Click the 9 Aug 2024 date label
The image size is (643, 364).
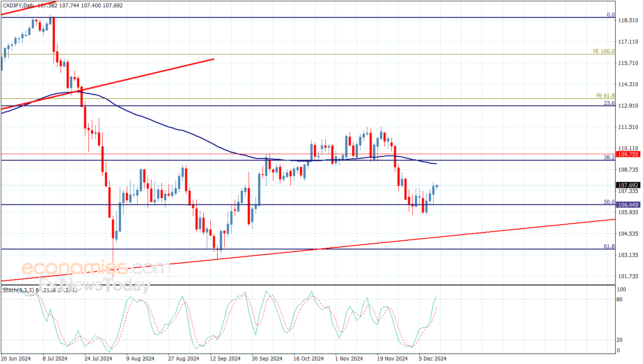[141, 359]
